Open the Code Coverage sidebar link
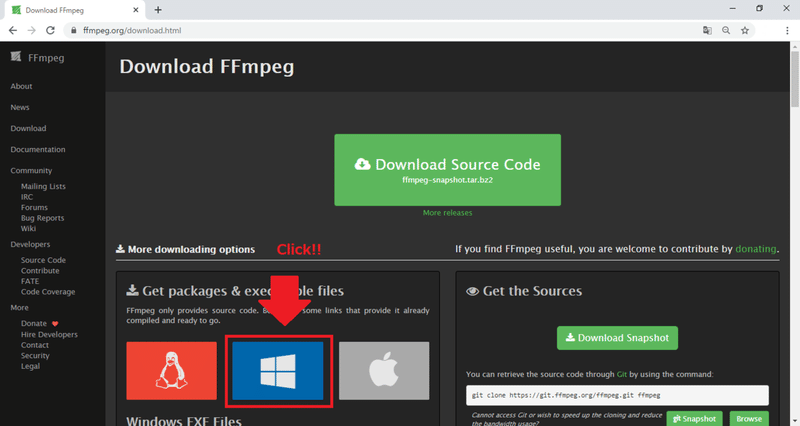Screen dimensions: 800x426 pyautogui.click(x=48, y=292)
